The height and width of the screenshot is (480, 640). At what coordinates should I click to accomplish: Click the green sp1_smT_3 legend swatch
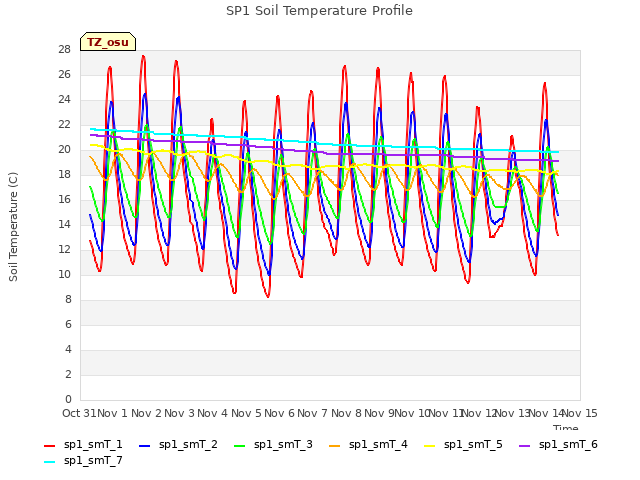[x=240, y=446]
